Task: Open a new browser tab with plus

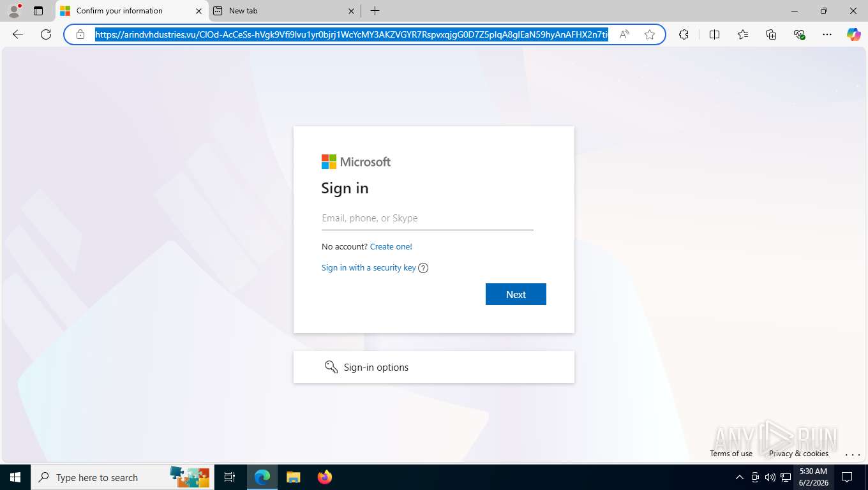Action: (375, 11)
